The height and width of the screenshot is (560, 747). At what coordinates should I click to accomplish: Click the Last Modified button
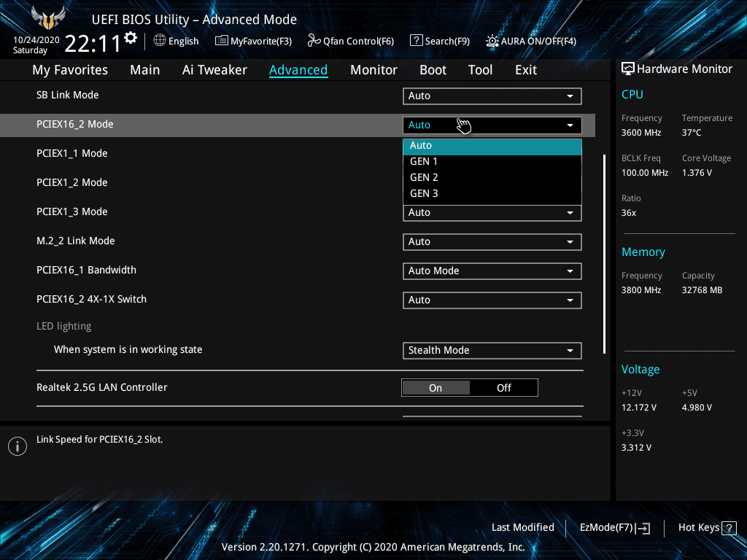(522, 528)
